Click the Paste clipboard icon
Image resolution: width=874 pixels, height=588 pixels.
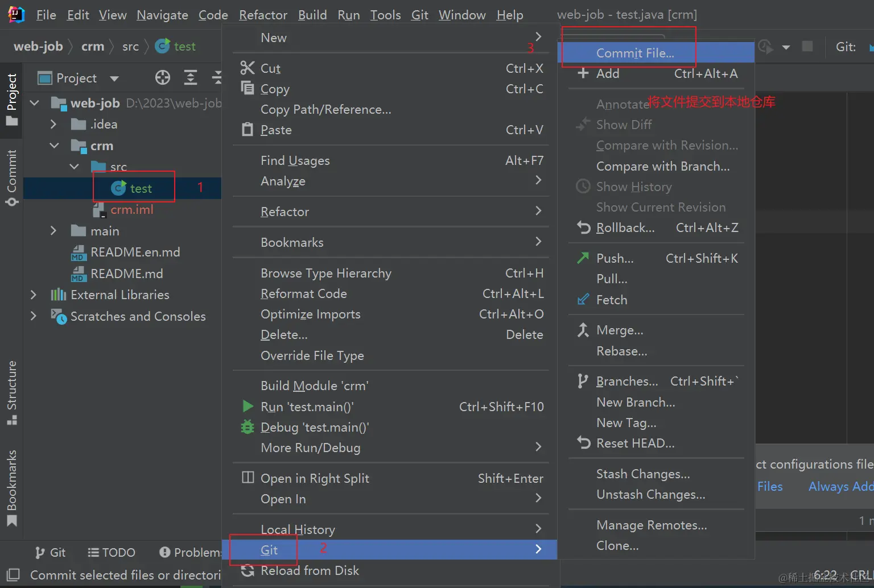tap(247, 130)
